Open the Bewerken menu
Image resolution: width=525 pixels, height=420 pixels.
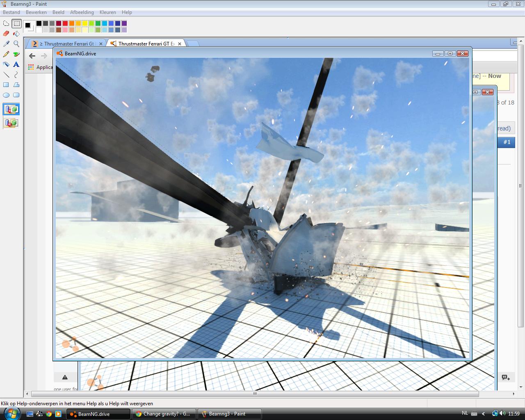[36, 12]
